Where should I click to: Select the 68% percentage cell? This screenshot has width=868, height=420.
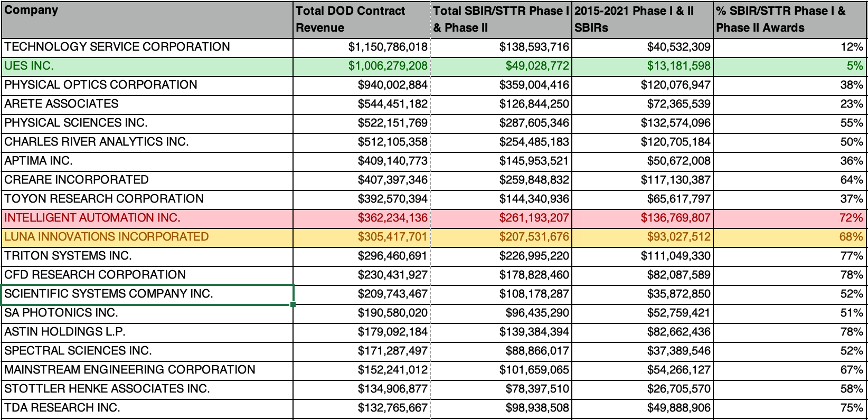(790, 237)
